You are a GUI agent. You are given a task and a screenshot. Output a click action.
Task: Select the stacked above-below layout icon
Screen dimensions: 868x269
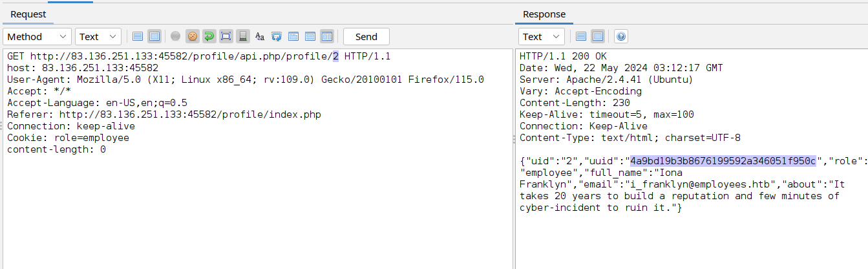[310, 37]
